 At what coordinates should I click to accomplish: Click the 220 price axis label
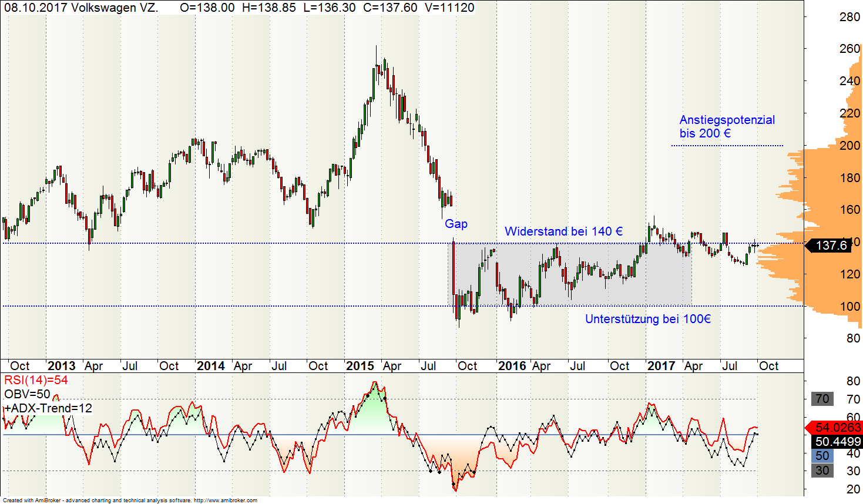click(849, 113)
